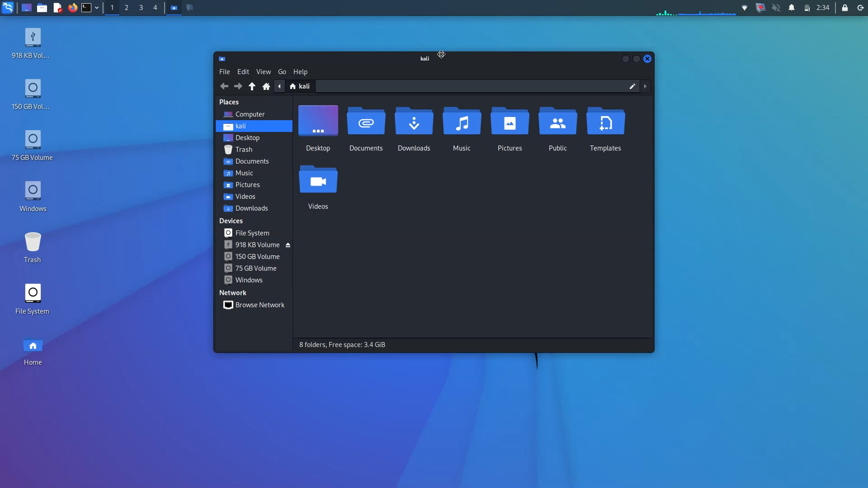868x488 pixels.
Task: Collapse the breadcrumb with the left chevron
Action: click(279, 86)
